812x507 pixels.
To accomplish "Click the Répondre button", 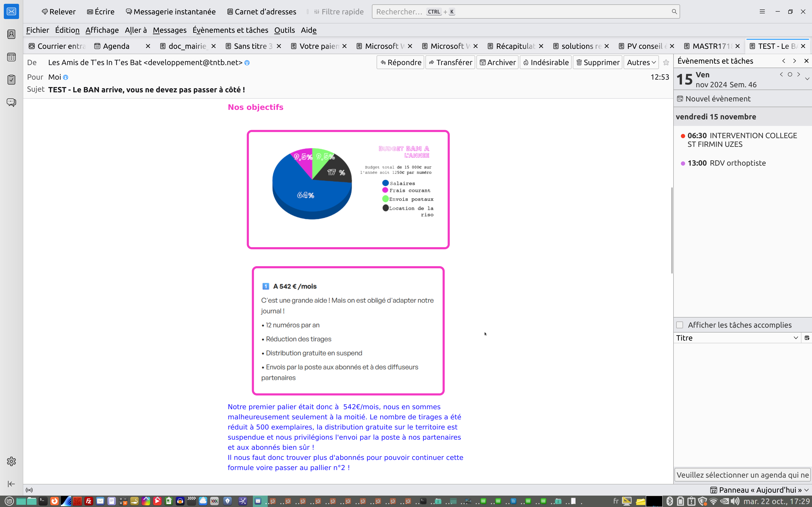I will click(401, 62).
